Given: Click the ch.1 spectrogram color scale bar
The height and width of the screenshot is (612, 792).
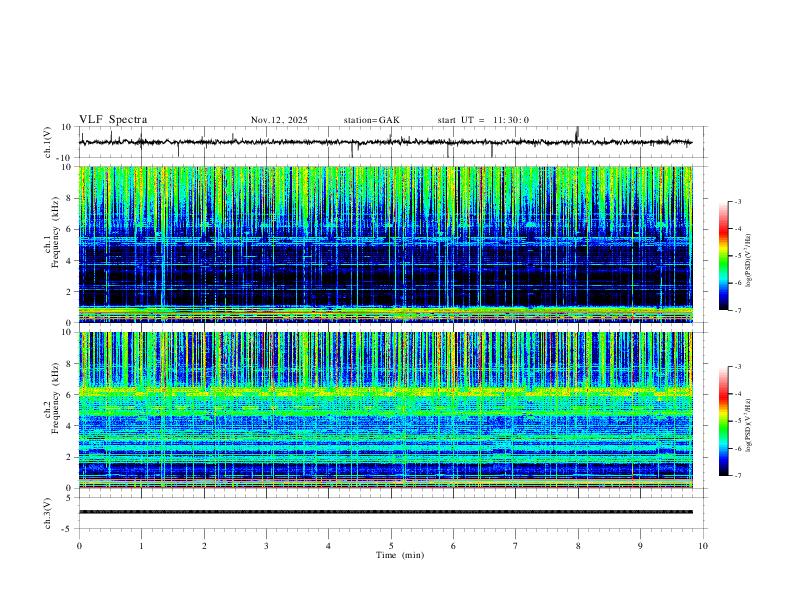Looking at the screenshot, I should pos(723,256).
